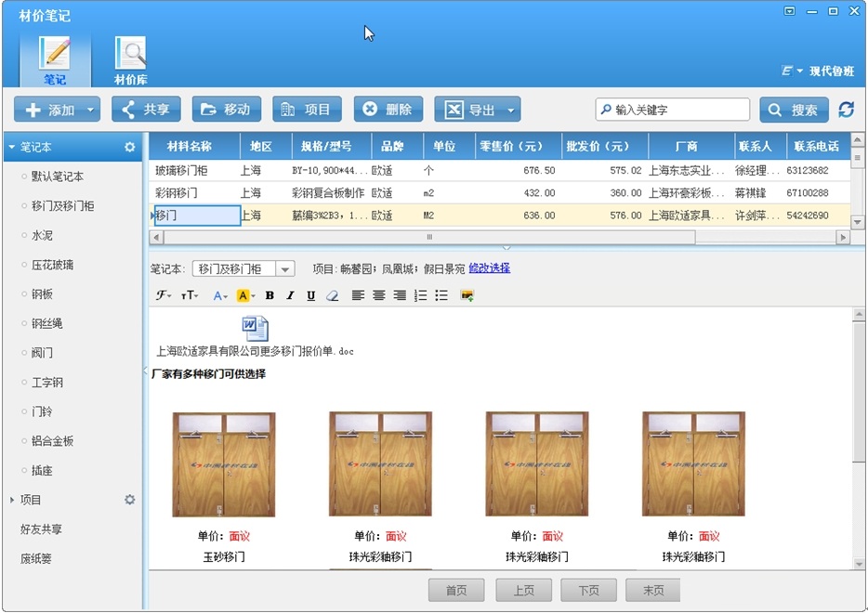Center-align the note text

(379, 295)
